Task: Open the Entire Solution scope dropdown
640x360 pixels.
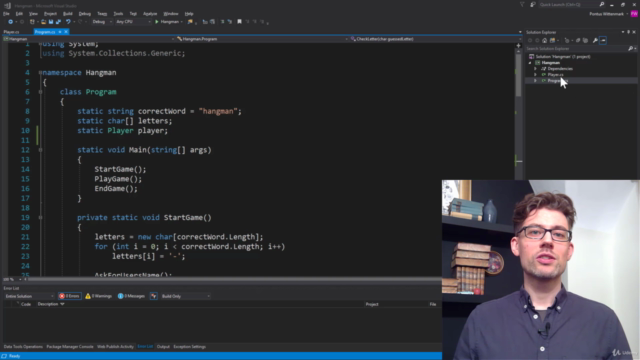Action: (29, 296)
